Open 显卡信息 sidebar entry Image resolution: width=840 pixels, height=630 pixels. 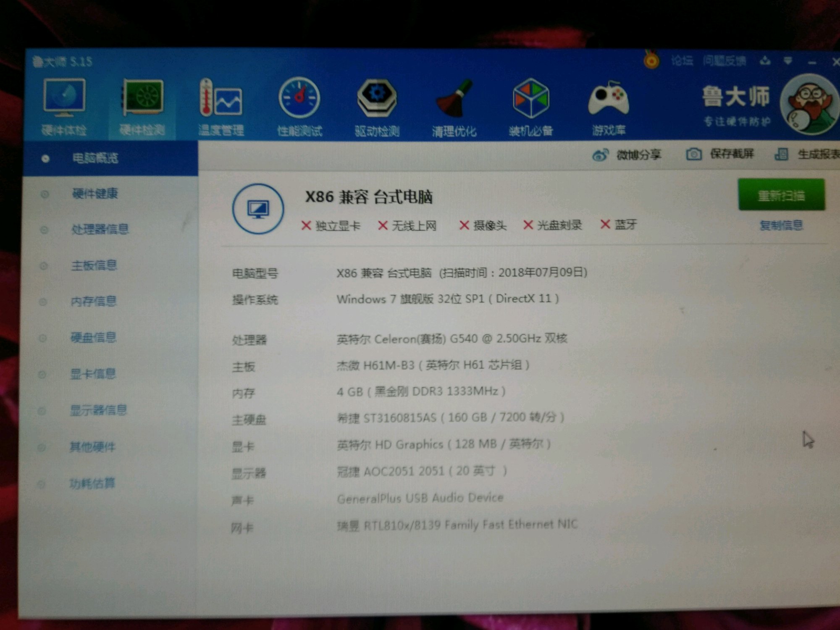93,374
